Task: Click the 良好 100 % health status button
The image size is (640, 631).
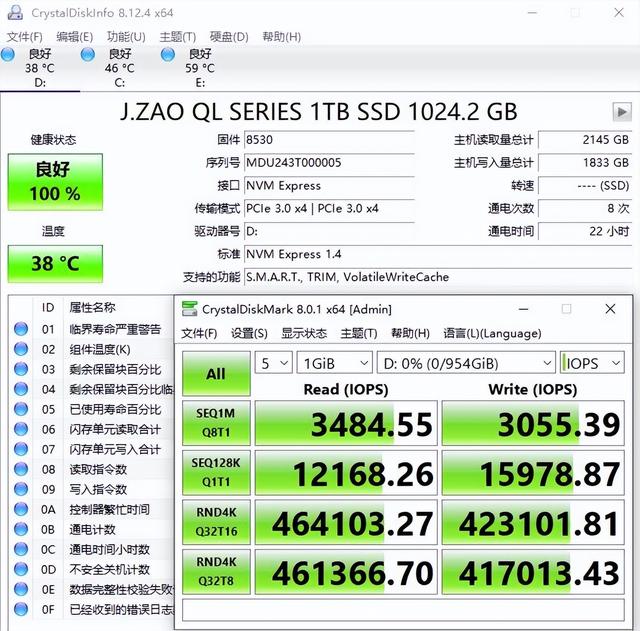Action: tap(55, 182)
